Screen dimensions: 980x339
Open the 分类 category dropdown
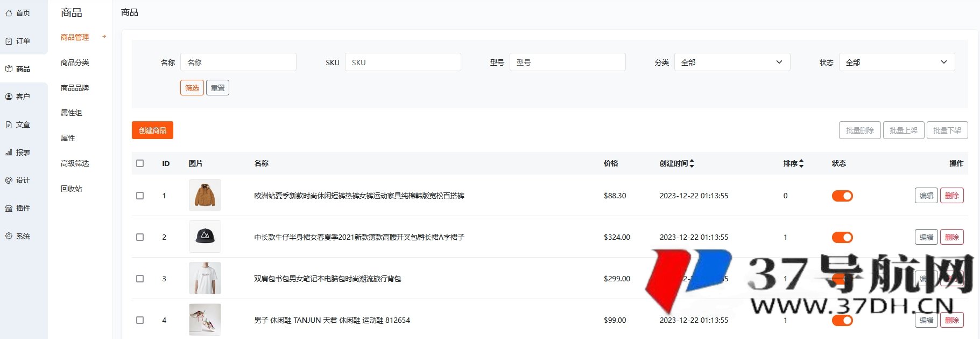pos(732,62)
